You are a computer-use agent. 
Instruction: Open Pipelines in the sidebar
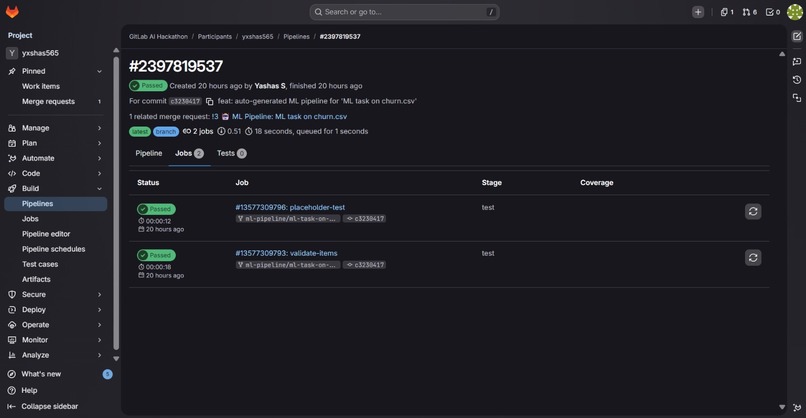(x=56, y=204)
